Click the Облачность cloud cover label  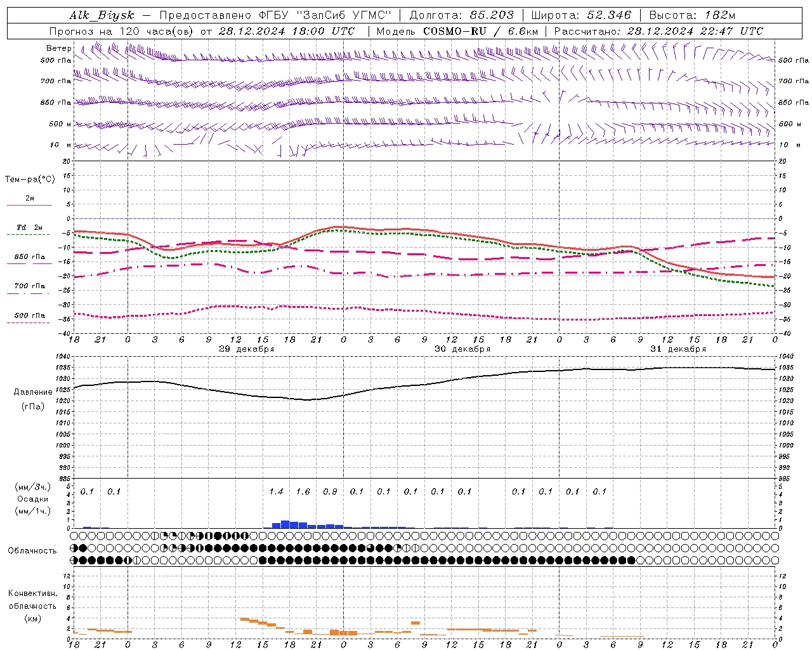tap(32, 550)
